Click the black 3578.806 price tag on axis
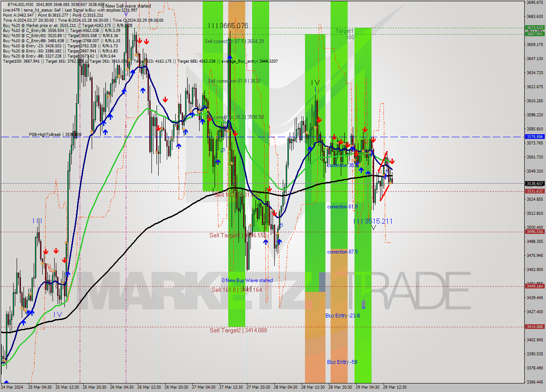This screenshot has height=392, width=546. pos(534,137)
